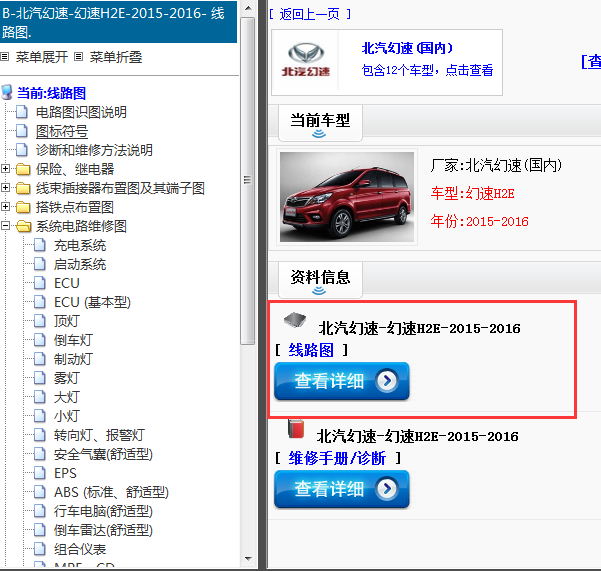The height and width of the screenshot is (571, 601).
Task: Go back via 返回上一页 link
Action: click(310, 14)
